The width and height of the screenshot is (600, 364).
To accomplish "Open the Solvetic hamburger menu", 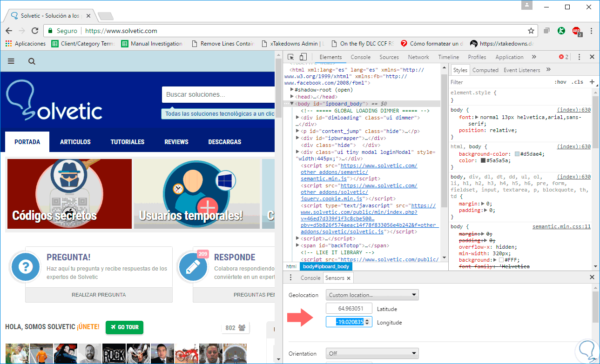I will pyautogui.click(x=11, y=61).
